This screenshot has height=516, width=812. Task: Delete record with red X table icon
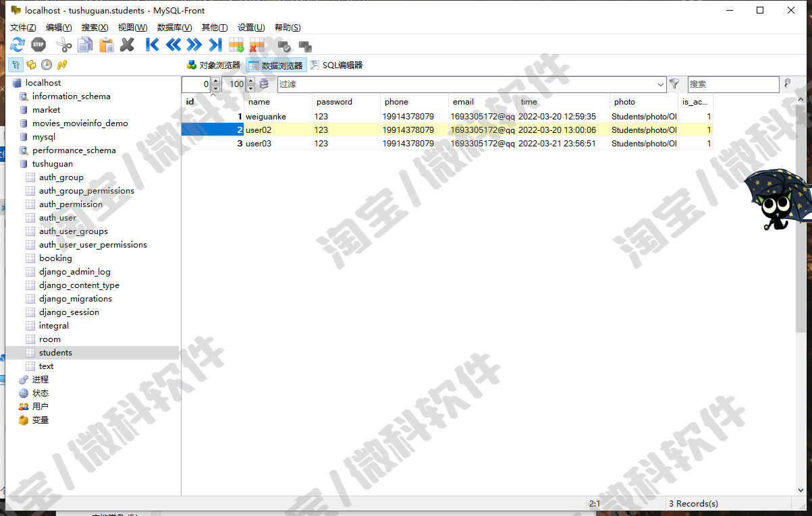pyautogui.click(x=257, y=45)
